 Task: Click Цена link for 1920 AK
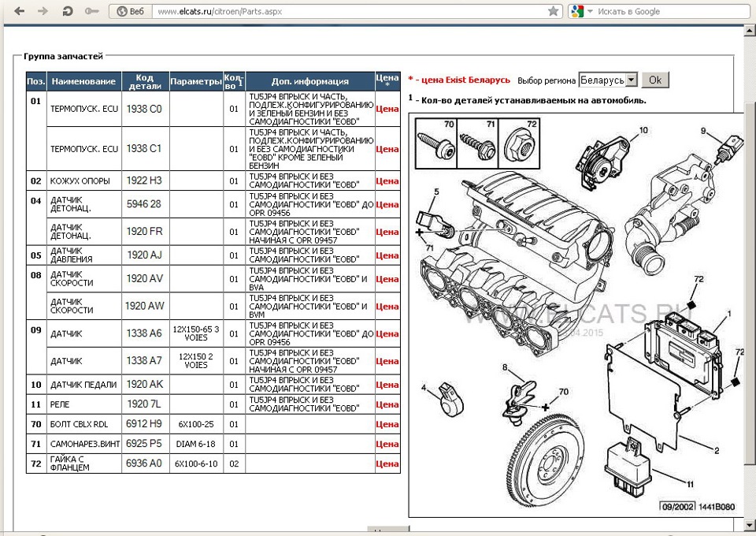[387, 385]
